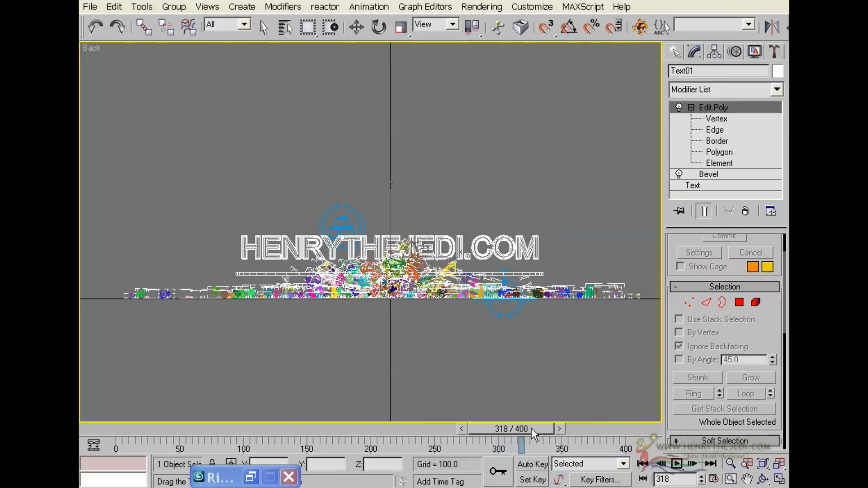This screenshot has height=488, width=868.
Task: Check Use Stack Selection
Action: 679,319
